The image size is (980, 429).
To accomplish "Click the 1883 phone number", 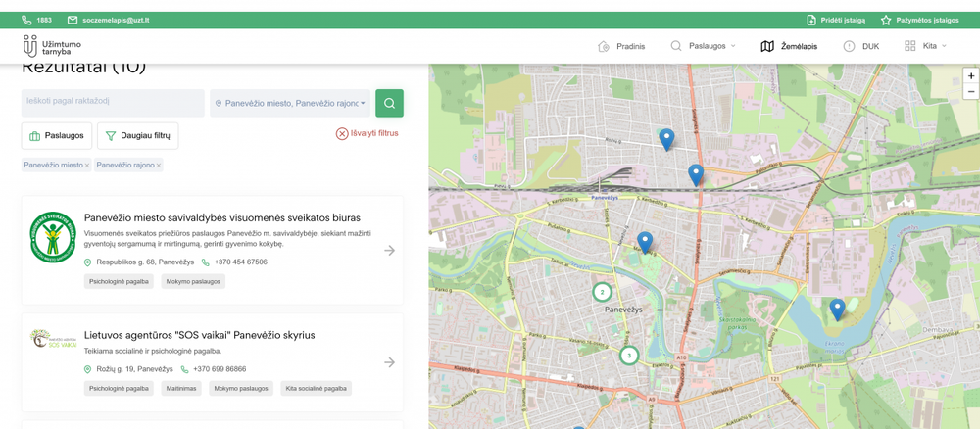I will pyautogui.click(x=44, y=20).
